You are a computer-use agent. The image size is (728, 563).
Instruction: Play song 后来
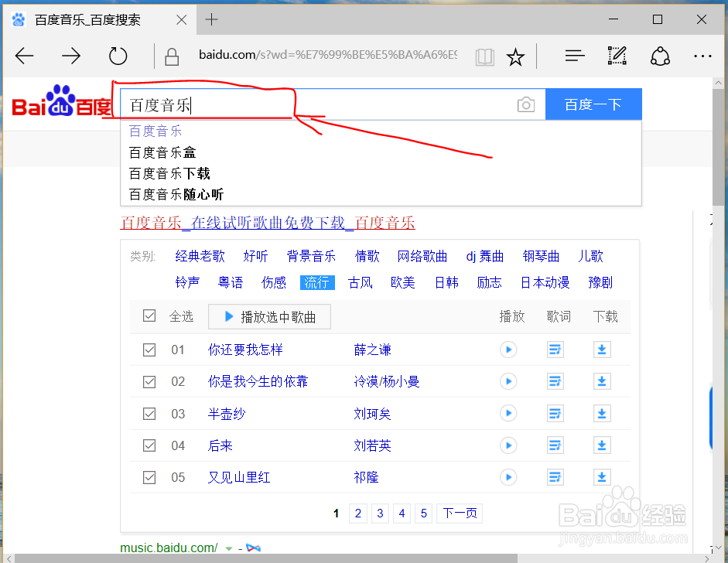[508, 445]
